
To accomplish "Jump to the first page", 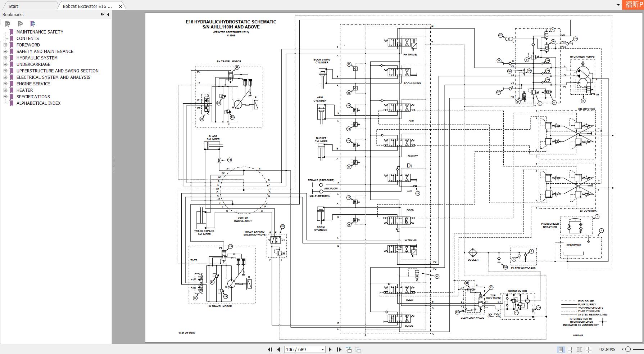I will pos(270,349).
